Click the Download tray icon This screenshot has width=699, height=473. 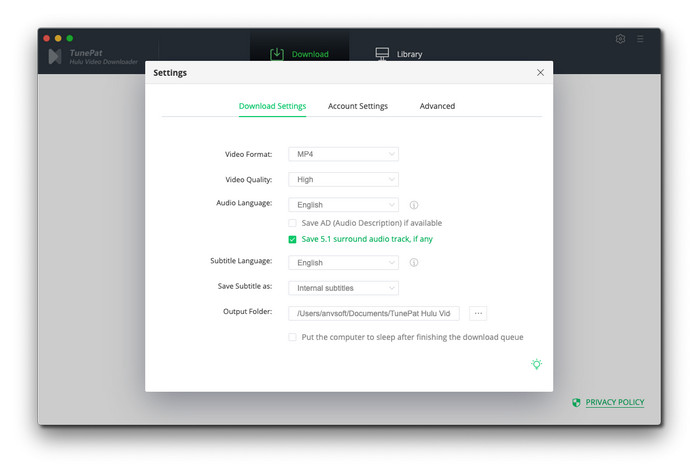coord(276,54)
